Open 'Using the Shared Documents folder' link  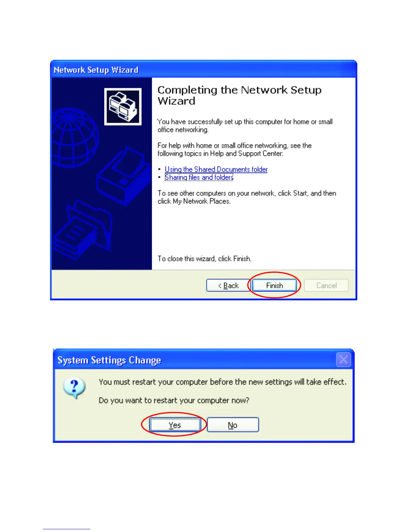[x=216, y=169]
